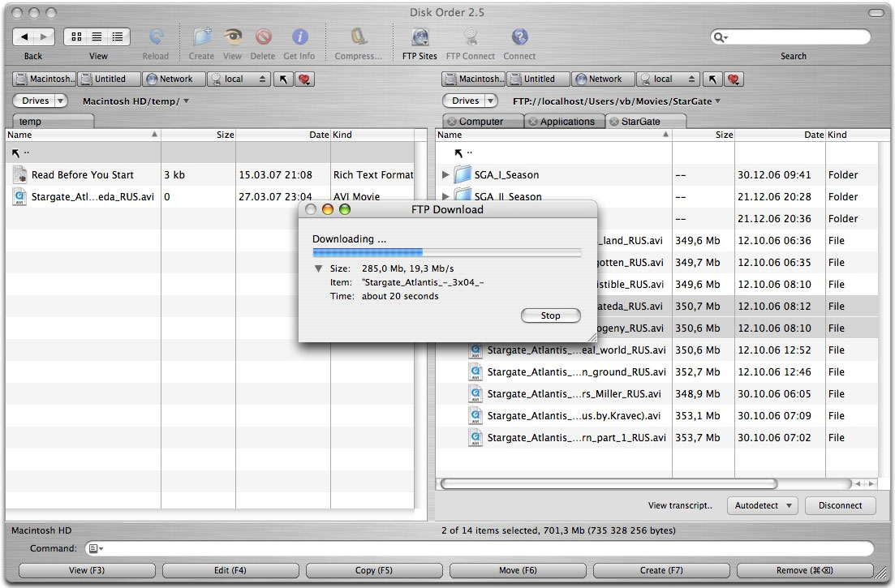Click the Back arrow in toolbar
This screenshot has height=588, width=895.
click(x=24, y=37)
